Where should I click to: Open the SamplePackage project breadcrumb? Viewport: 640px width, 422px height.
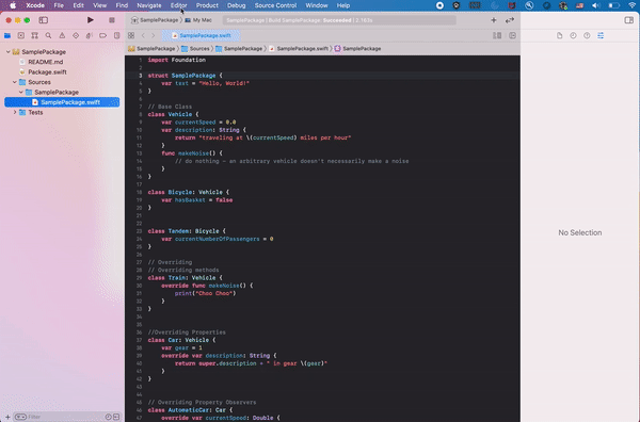pos(151,49)
